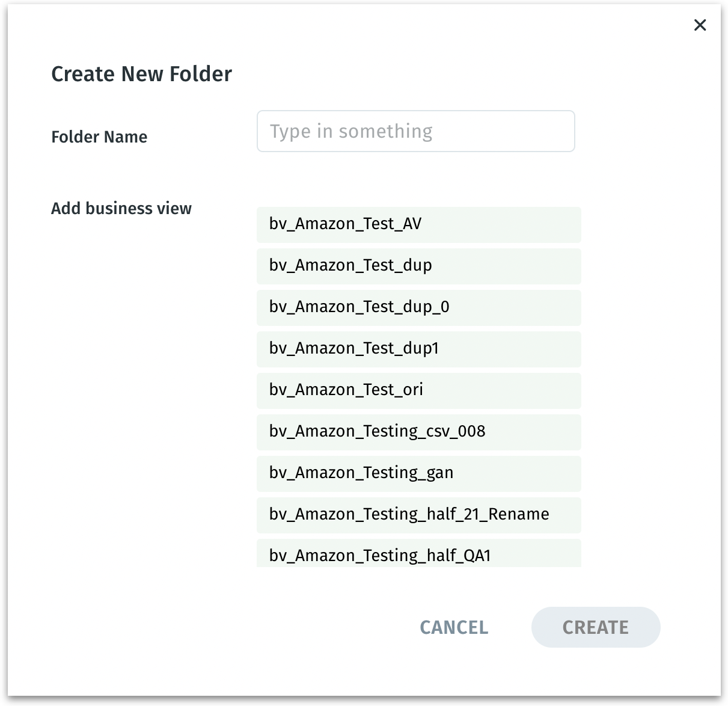The width and height of the screenshot is (728, 706).
Task: Select bv_Amazon_Test_dup business view
Action: point(418,266)
